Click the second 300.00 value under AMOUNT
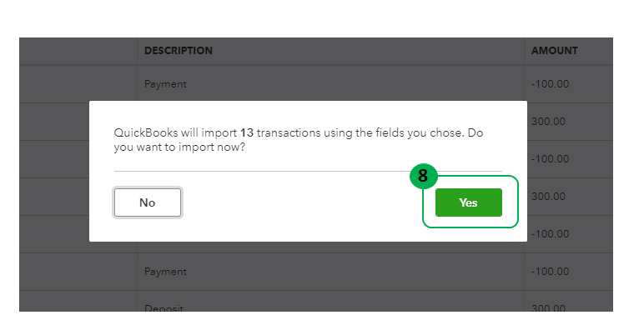This screenshot has height=335, width=644. 548,197
